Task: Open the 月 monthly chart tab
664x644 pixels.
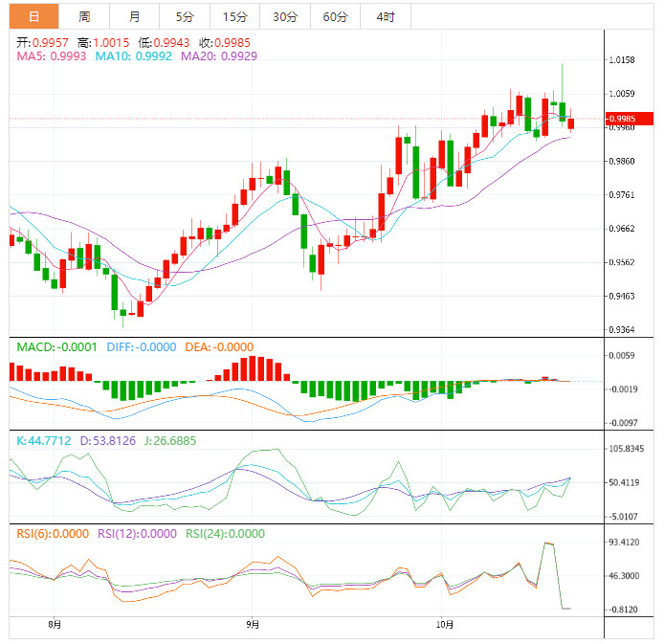Action: pyautogui.click(x=134, y=16)
